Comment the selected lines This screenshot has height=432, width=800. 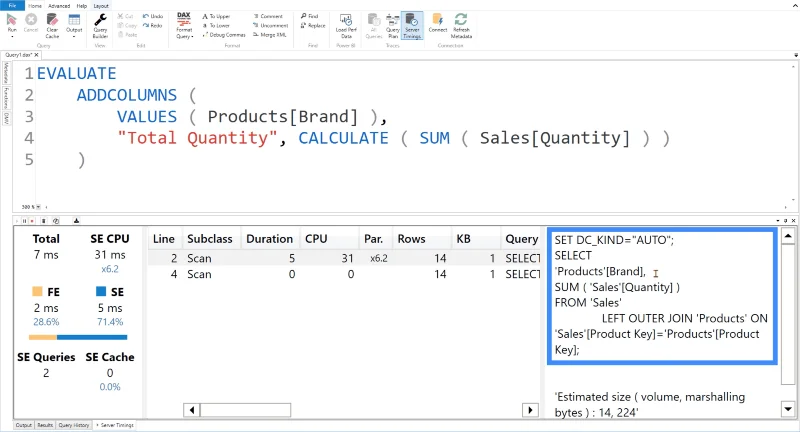[x=268, y=16]
